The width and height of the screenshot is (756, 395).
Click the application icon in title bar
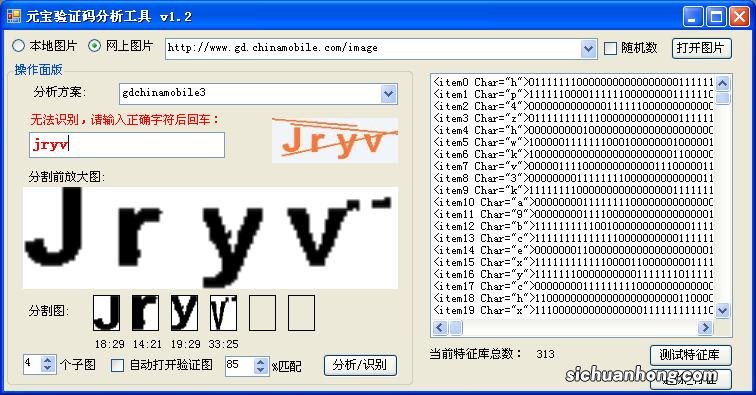14,15
